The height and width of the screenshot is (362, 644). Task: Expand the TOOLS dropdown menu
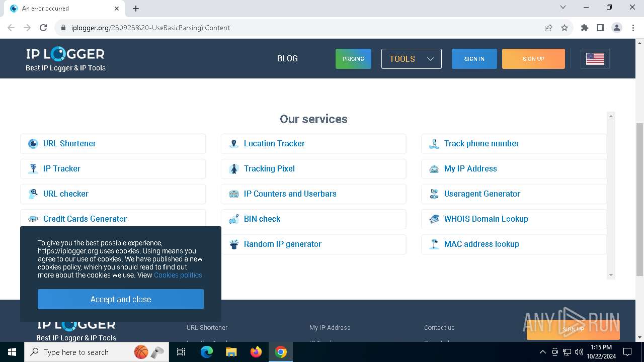point(412,59)
